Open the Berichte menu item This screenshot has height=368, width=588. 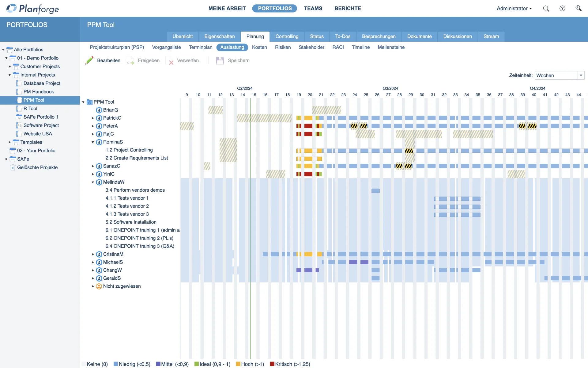coord(348,8)
